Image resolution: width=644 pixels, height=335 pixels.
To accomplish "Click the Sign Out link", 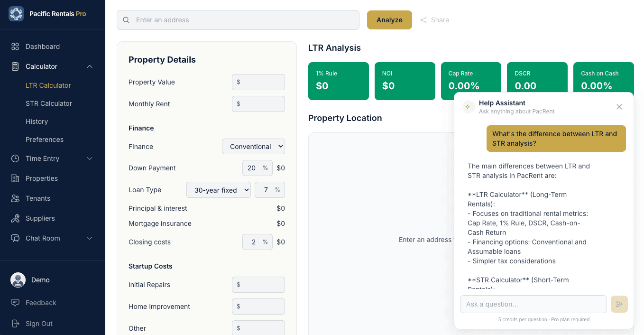I will click(x=39, y=324).
